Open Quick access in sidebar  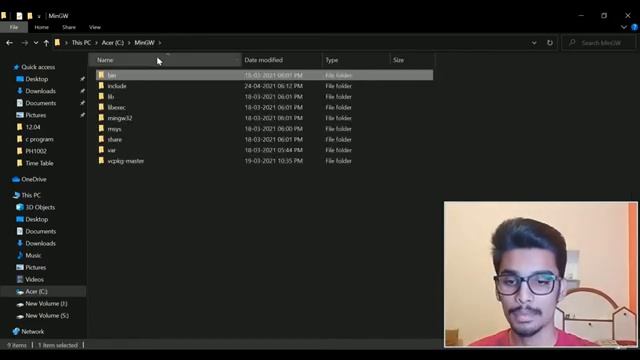38,67
